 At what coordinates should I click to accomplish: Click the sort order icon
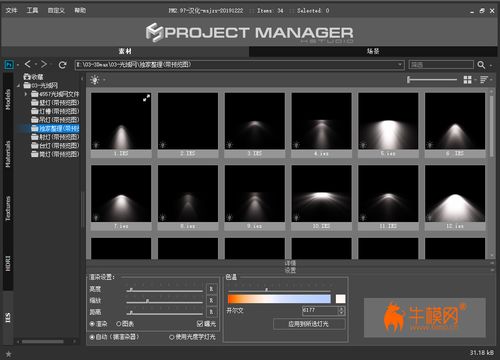point(484,80)
